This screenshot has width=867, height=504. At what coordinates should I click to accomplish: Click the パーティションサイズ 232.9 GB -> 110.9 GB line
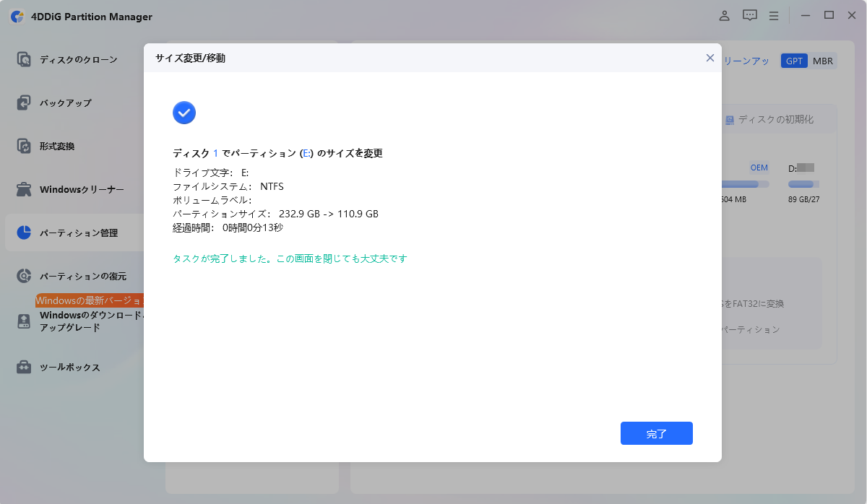click(x=275, y=214)
